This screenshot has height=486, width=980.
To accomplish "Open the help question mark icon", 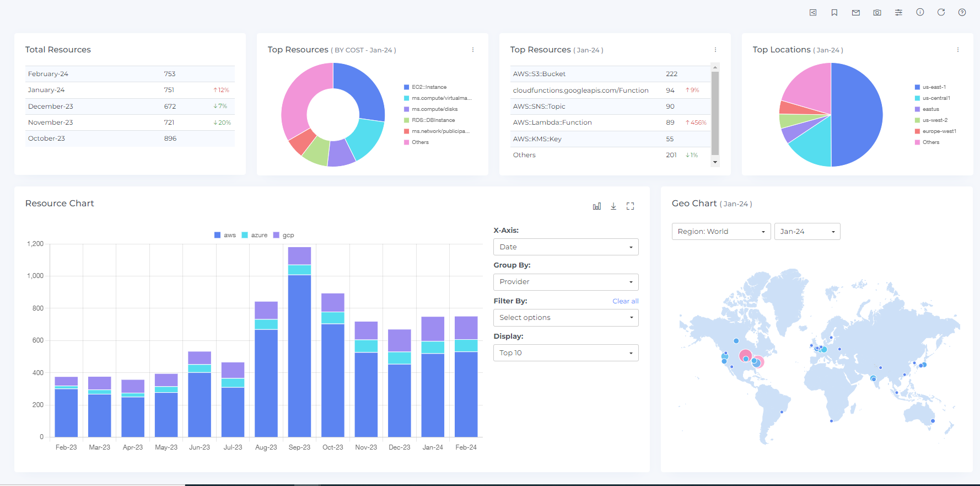I will pos(962,12).
